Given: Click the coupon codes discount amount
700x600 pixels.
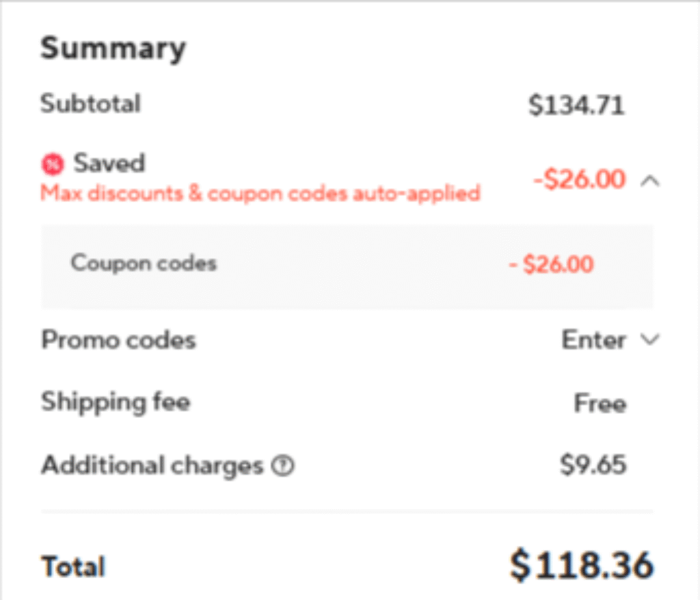Looking at the screenshot, I should coord(552,264).
